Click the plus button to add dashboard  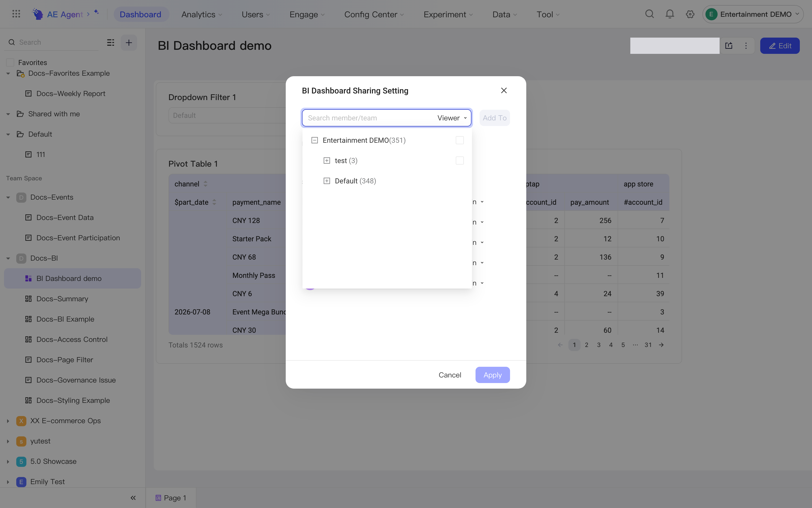tap(129, 42)
